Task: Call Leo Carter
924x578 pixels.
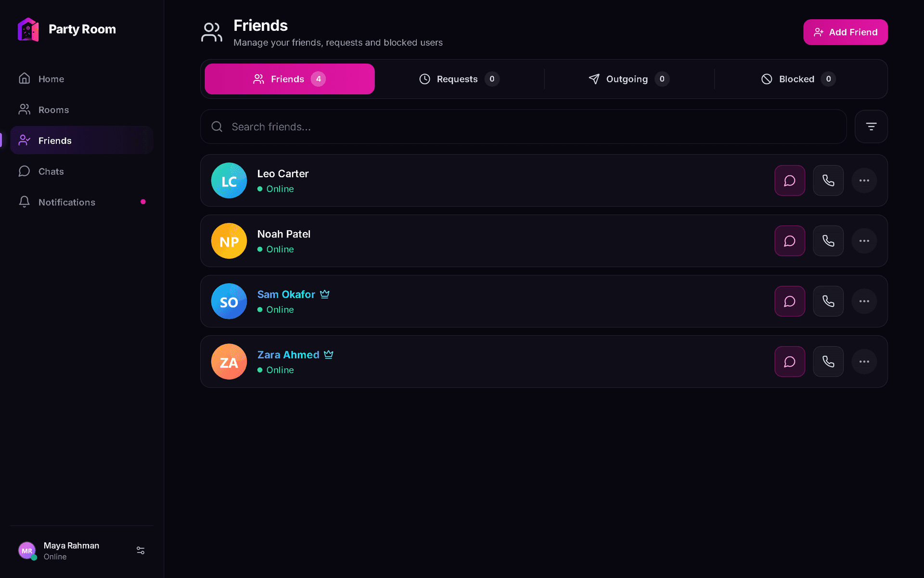Action: coord(828,181)
